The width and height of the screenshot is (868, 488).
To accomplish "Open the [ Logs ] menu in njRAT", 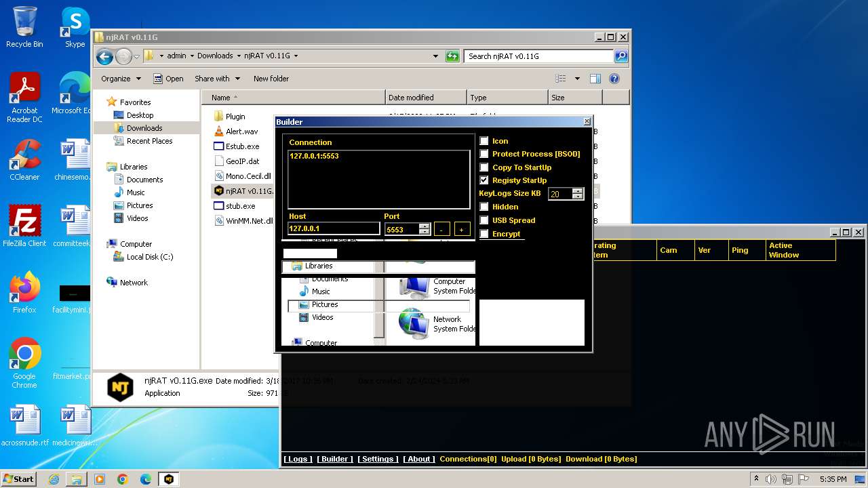I will click(298, 459).
